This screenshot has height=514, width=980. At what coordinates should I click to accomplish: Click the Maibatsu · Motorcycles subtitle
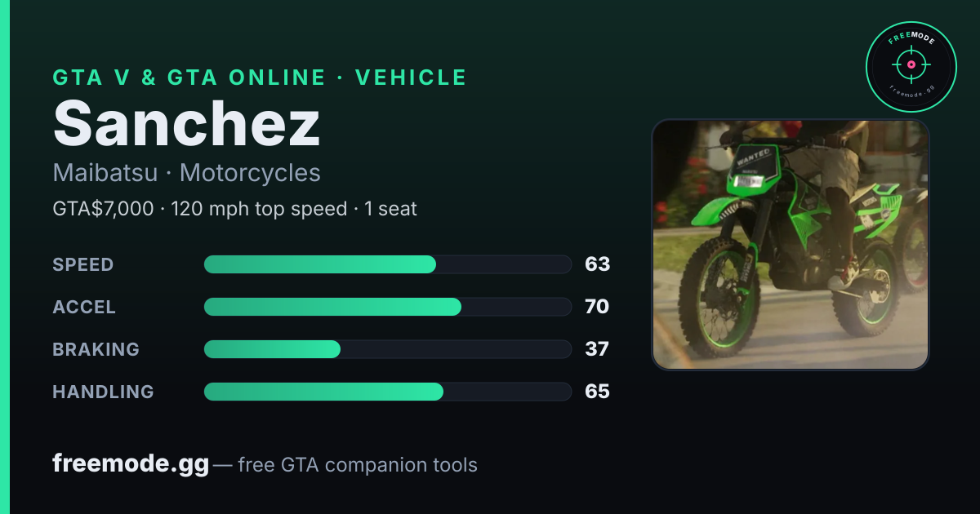(186, 173)
